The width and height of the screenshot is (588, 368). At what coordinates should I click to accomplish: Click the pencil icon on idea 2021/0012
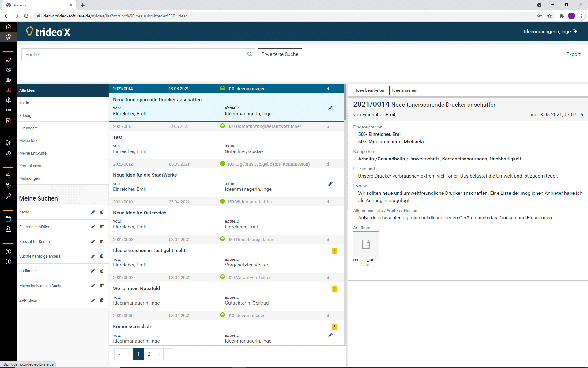330,184
